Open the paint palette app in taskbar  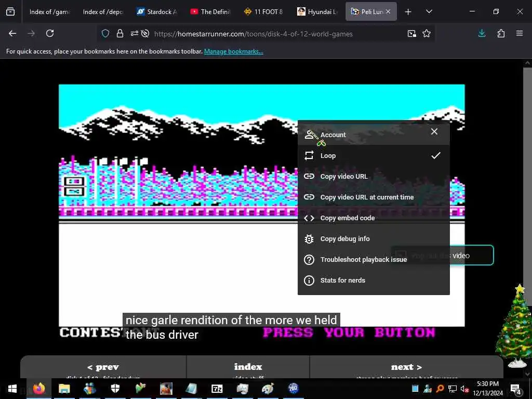(x=268, y=389)
